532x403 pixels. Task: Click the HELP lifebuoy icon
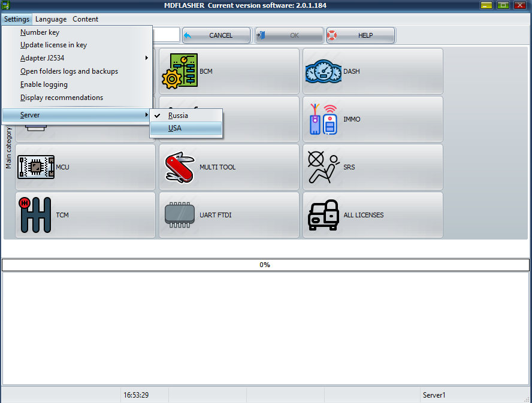[x=332, y=35]
